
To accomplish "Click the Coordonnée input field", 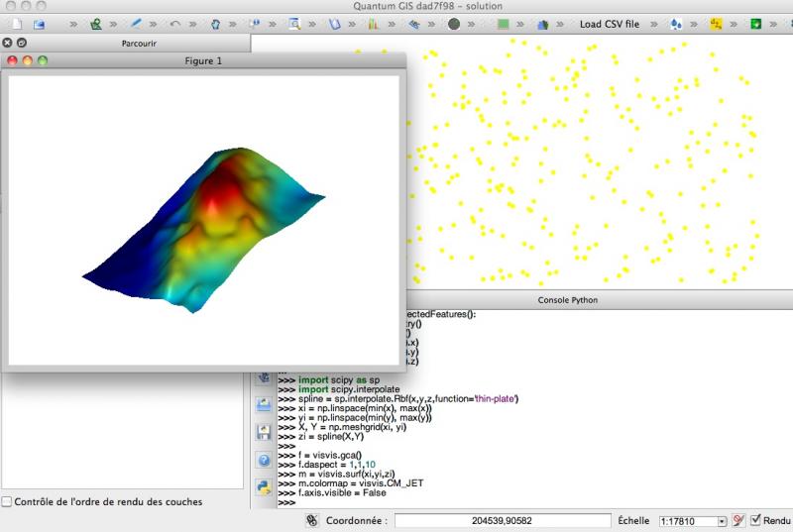I will tap(503, 520).
